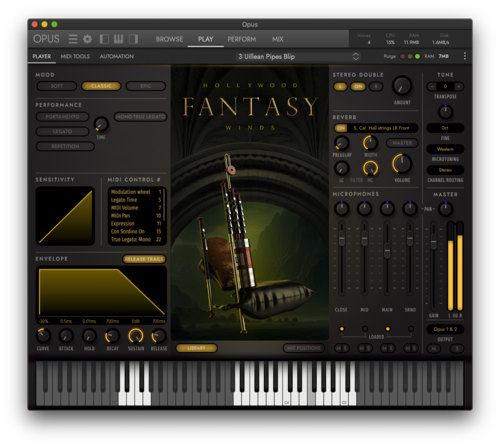Click the envelope Hold knob
This screenshot has height=447, width=500.
coord(89,336)
